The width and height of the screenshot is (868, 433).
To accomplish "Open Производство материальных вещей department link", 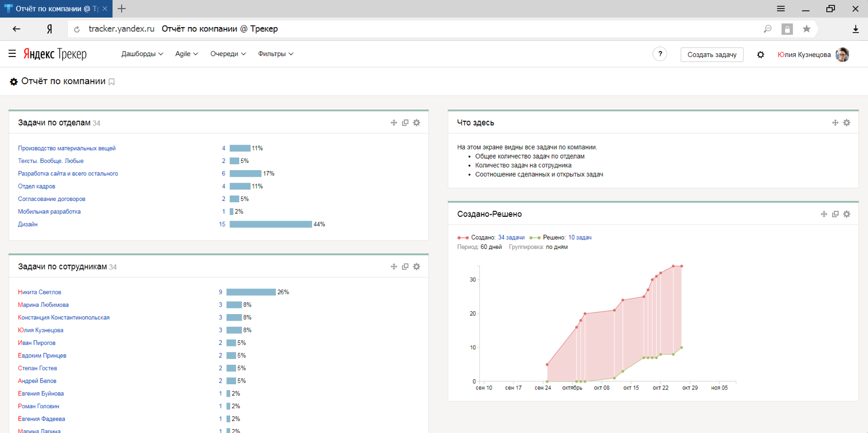I will pyautogui.click(x=67, y=148).
